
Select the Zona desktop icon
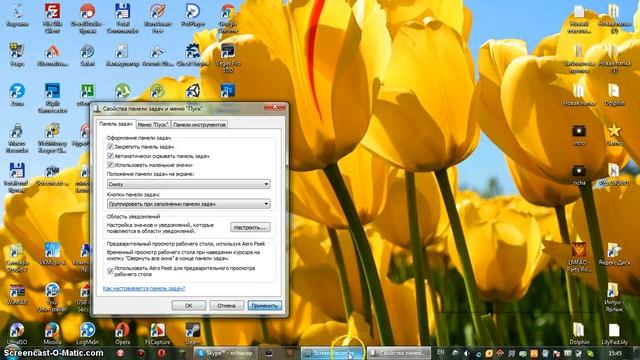[x=17, y=95]
